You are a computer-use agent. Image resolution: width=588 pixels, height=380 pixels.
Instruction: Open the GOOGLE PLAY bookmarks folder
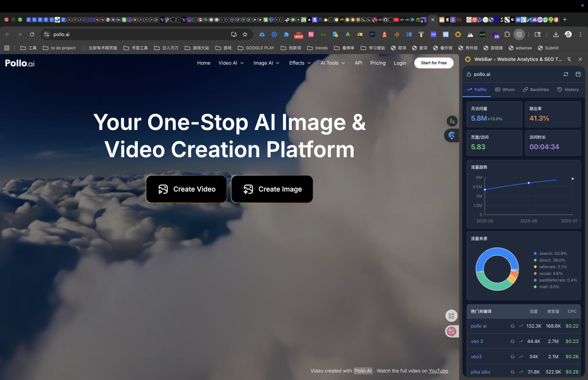pyautogui.click(x=256, y=48)
